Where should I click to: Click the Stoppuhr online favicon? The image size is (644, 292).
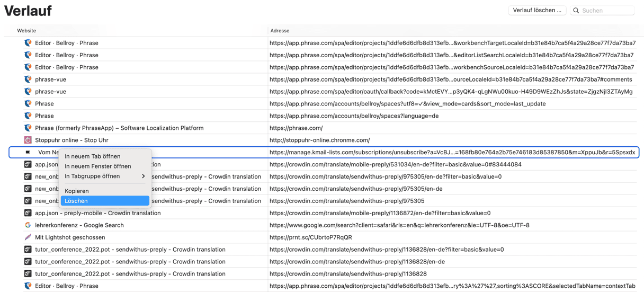(28, 140)
